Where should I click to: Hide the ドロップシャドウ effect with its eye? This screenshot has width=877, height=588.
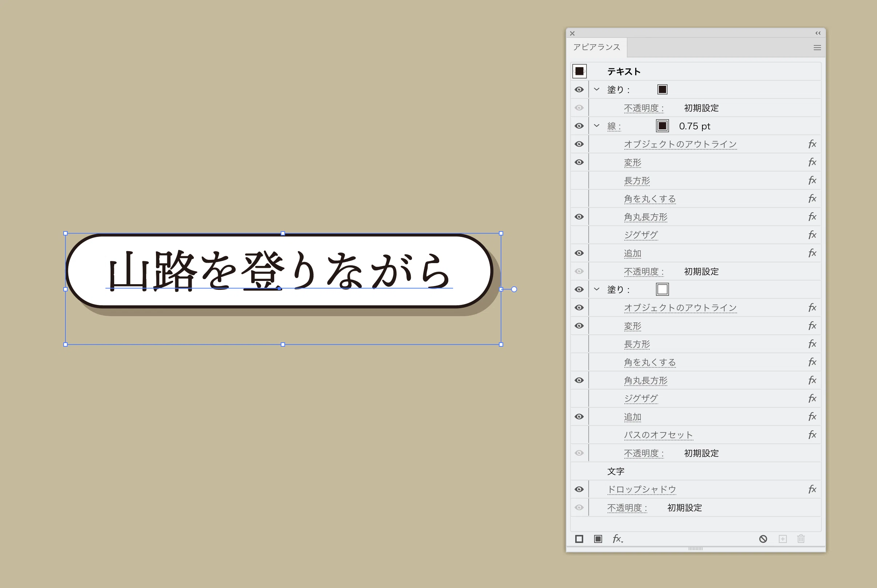point(579,490)
